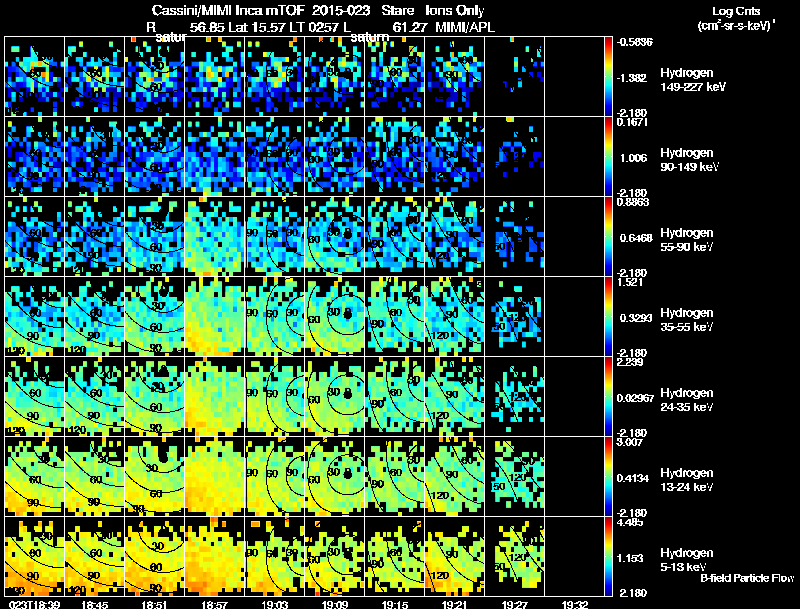Viewport: 800px width, 609px height.
Task: Click the colorbar value "0.3293"
Action: 636,318
